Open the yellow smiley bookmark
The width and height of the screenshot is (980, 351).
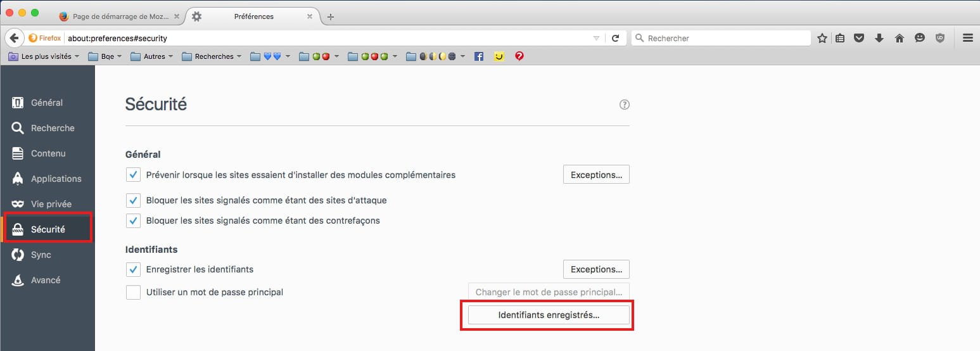[x=499, y=56]
